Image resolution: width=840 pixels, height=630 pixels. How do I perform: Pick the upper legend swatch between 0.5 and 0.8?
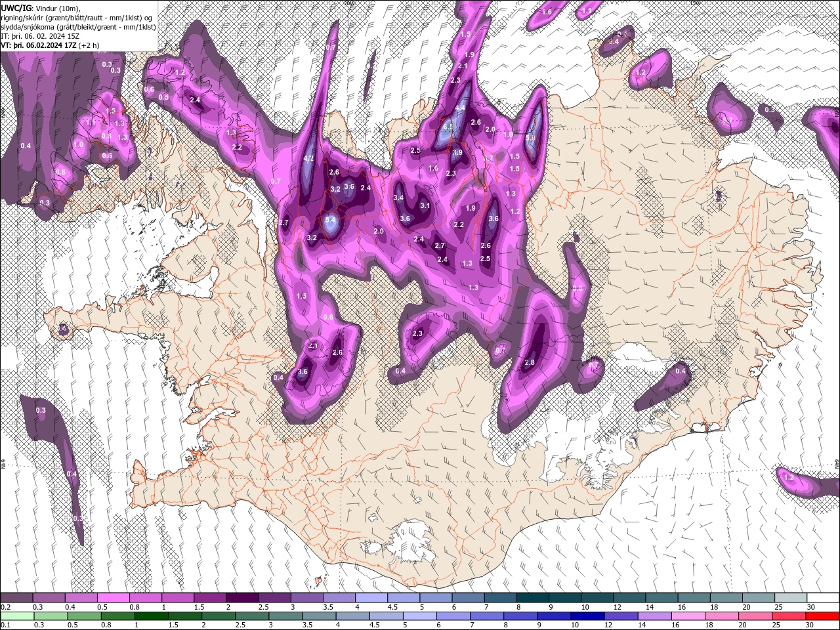point(113,598)
